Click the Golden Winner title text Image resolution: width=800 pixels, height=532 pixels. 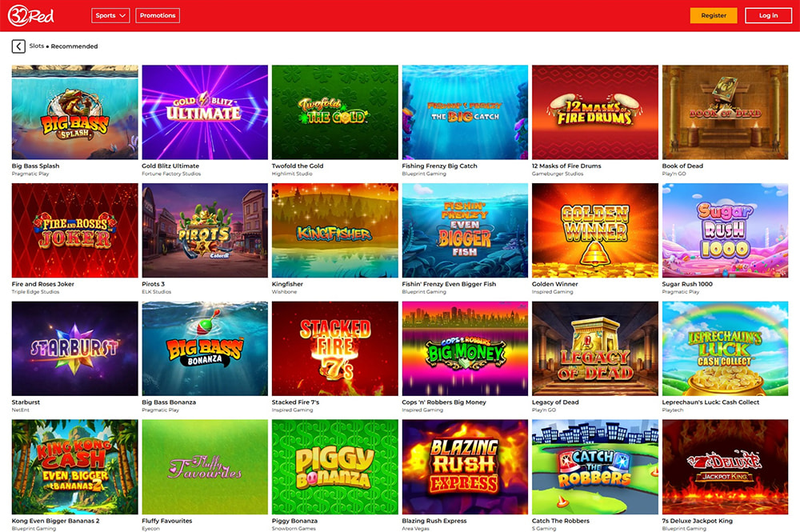554,284
